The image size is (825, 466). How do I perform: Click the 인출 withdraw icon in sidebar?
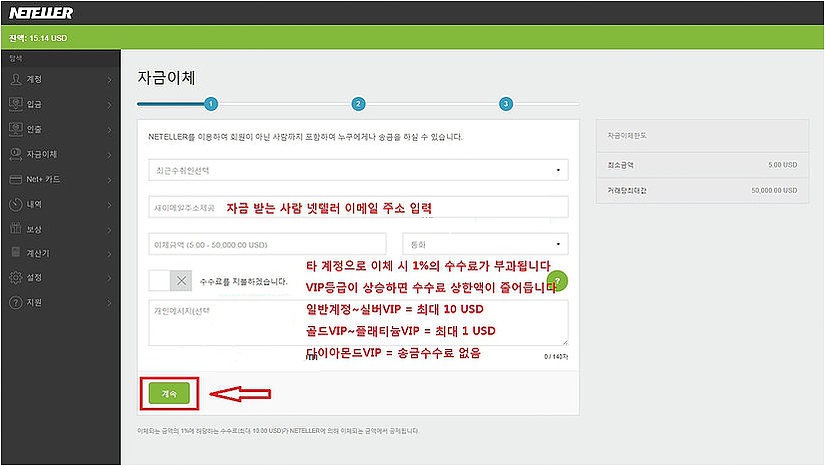coord(16,129)
